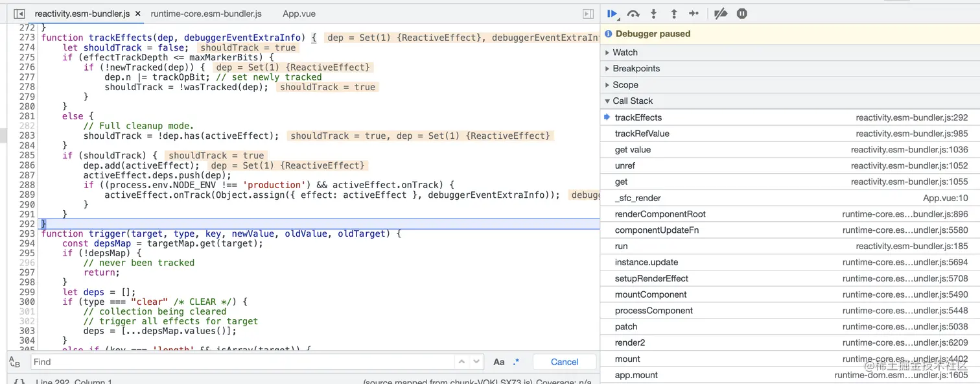980x384 pixels.
Task: Select the componentUpdateFn stack frame
Action: (x=790, y=230)
